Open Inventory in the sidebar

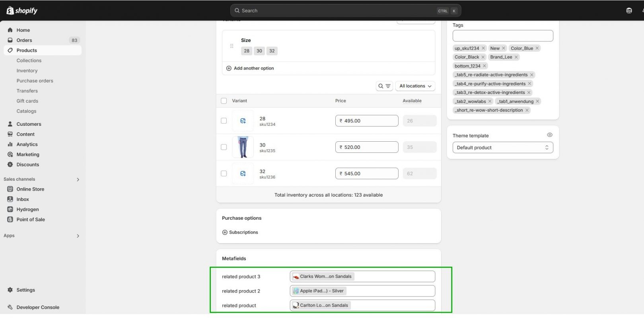point(27,71)
